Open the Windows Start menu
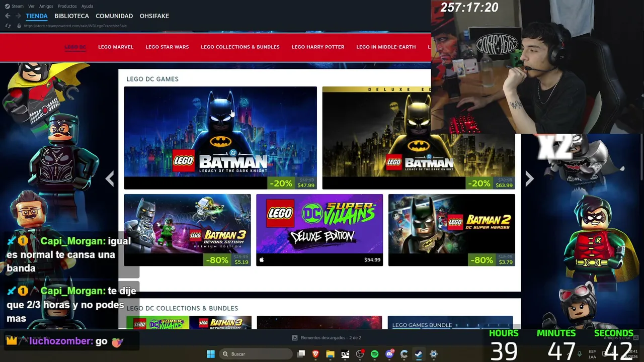The height and width of the screenshot is (362, 644). (x=211, y=354)
